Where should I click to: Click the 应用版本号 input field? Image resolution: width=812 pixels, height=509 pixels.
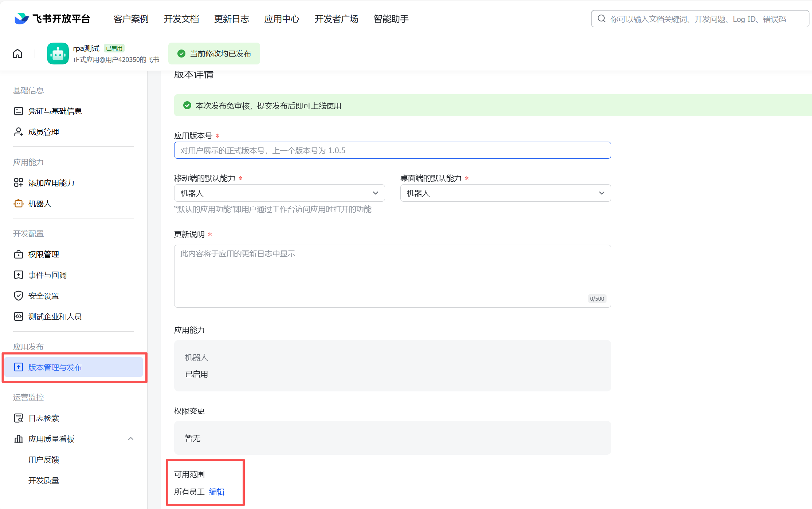pyautogui.click(x=392, y=150)
